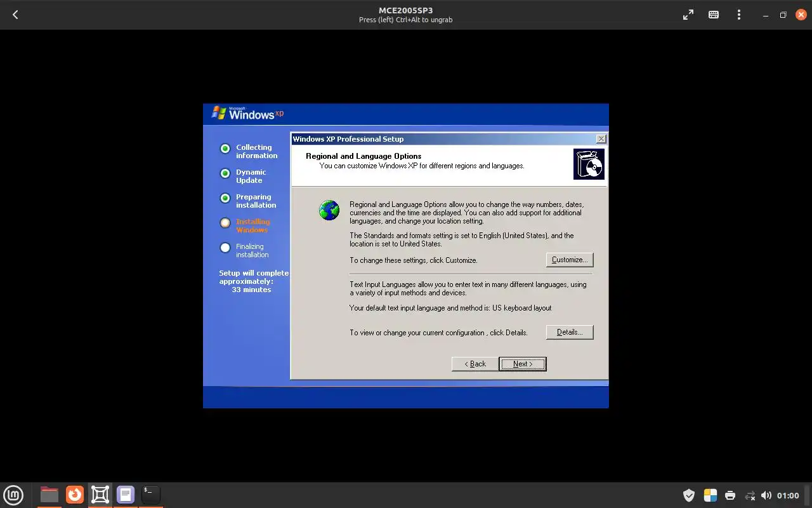Click the 'Collecting information' step label
This screenshot has width=812, height=508.
(x=257, y=151)
